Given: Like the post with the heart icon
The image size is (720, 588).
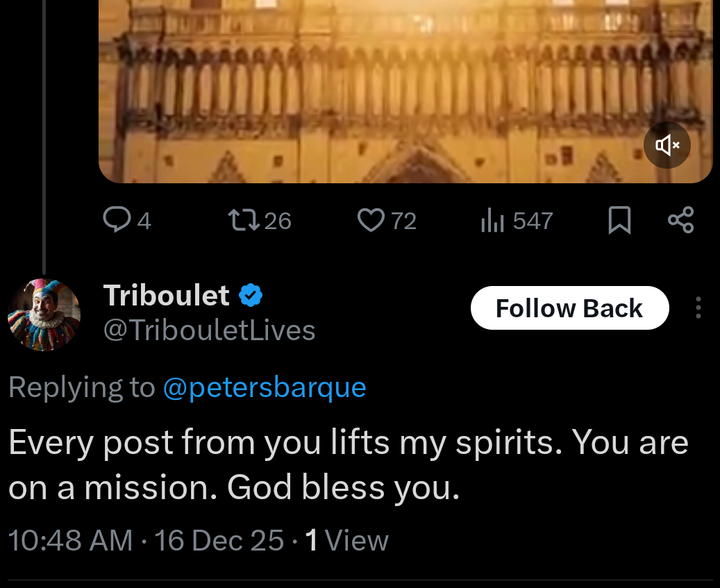Looking at the screenshot, I should 371,220.
